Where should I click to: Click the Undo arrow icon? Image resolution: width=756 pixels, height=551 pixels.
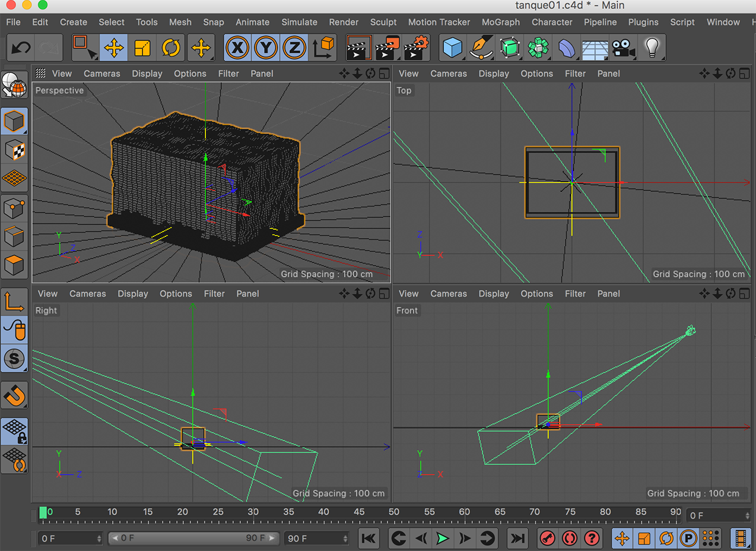22,48
